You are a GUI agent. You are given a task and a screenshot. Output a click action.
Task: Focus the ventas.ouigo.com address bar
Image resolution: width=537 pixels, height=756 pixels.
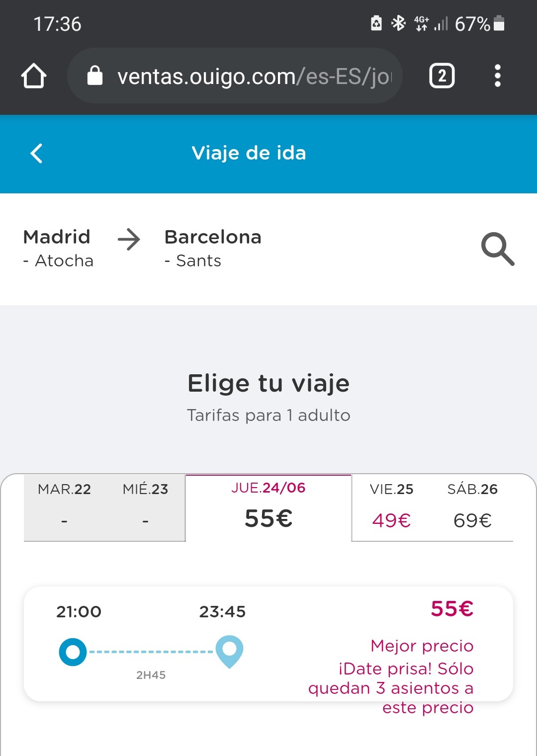(235, 76)
